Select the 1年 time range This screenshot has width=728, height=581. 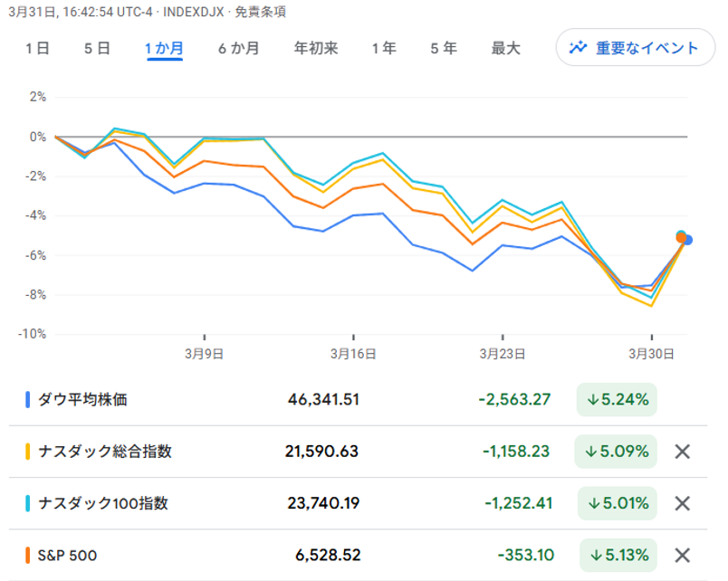[384, 49]
